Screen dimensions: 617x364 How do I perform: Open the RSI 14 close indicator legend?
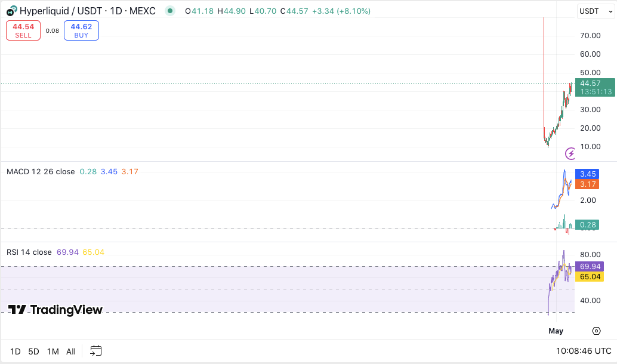29,252
